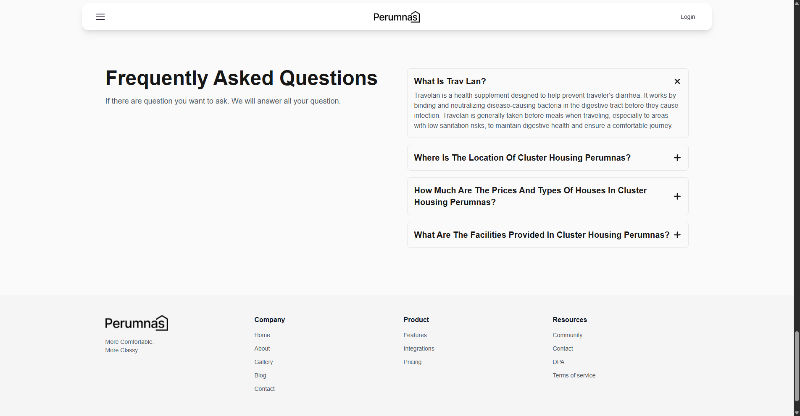The width and height of the screenshot is (800, 416).
Task: Click the Integrations footer link
Action: tap(419, 348)
